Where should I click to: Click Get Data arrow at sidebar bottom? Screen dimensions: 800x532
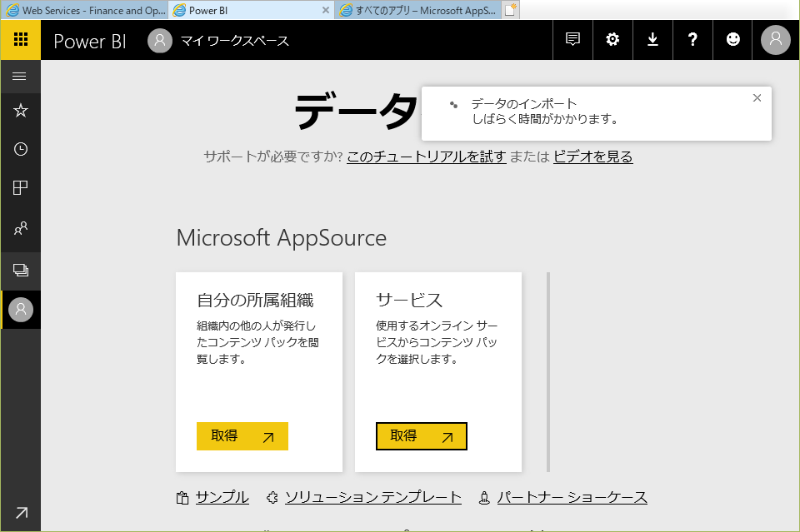21,513
